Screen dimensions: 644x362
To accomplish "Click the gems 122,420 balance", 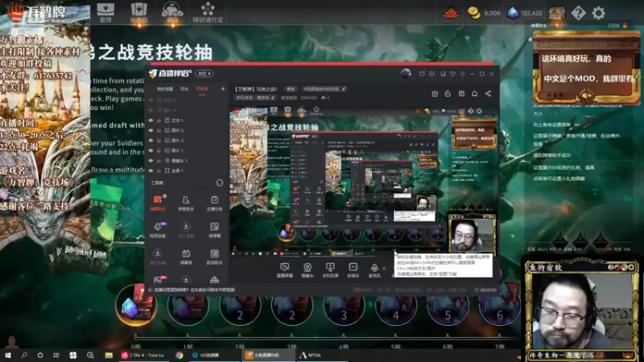I will point(525,13).
